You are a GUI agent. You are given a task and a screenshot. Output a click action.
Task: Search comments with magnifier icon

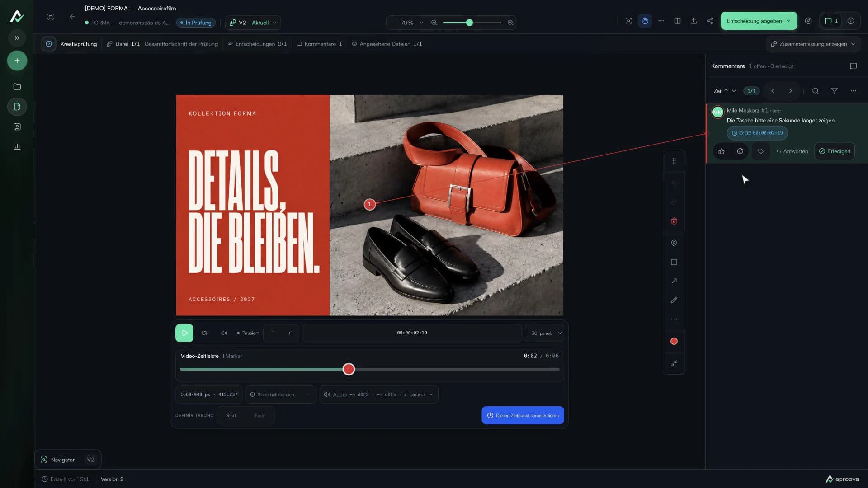pyautogui.click(x=815, y=91)
